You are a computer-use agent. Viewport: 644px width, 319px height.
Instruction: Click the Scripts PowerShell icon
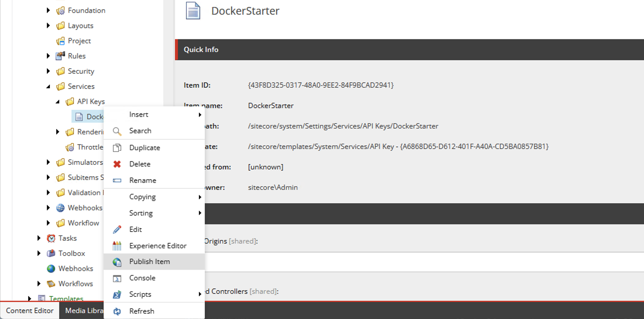click(x=117, y=295)
